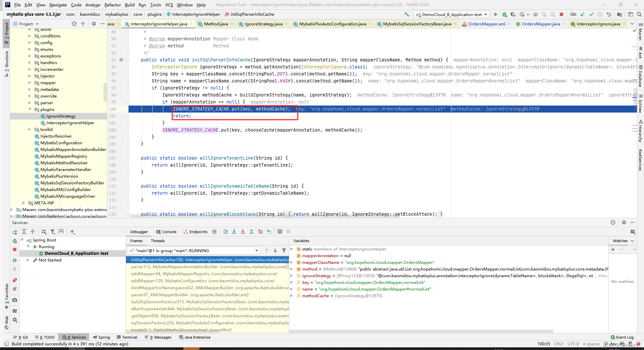Open Project panel settings gear

pyautogui.click(x=94, y=24)
